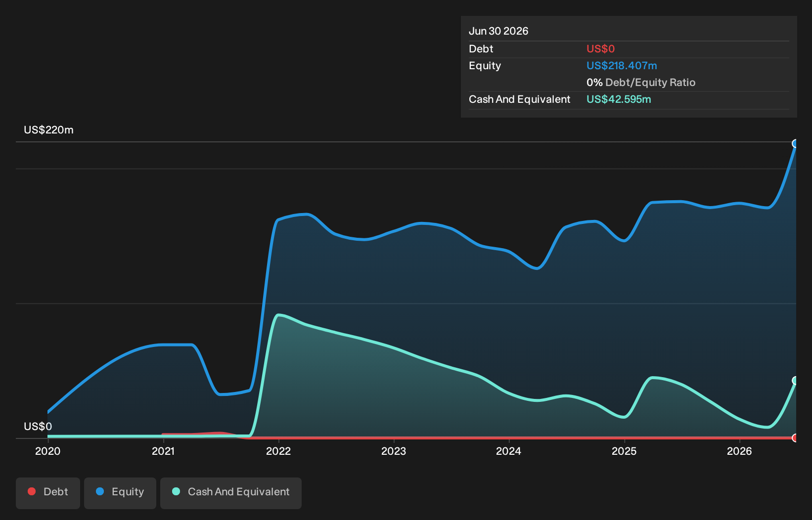This screenshot has height=520, width=812.
Task: Click the US$218.407m equity value
Action: (x=622, y=66)
